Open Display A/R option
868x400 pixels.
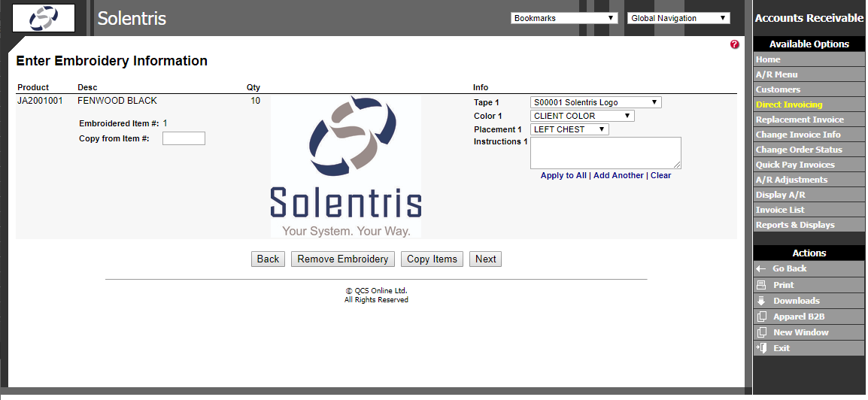[809, 195]
